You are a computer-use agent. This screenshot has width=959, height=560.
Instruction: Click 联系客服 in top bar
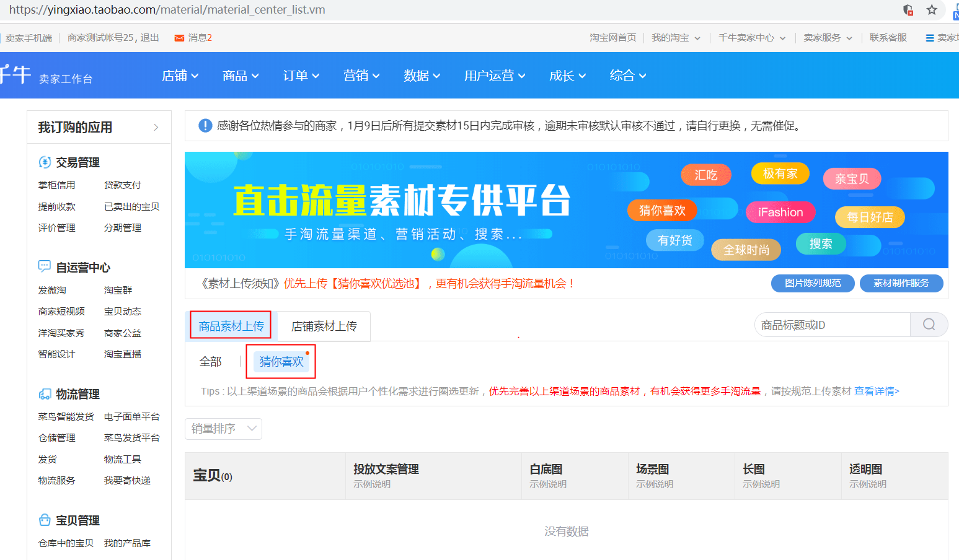888,38
